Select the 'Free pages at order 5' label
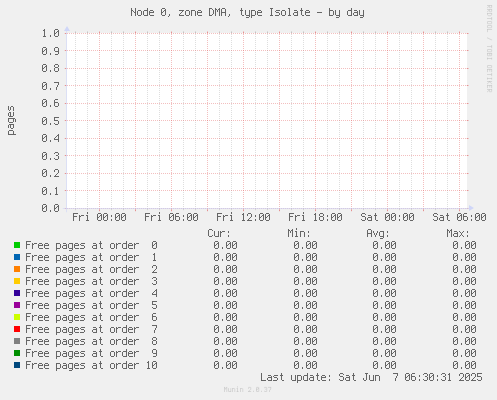 click(91, 306)
